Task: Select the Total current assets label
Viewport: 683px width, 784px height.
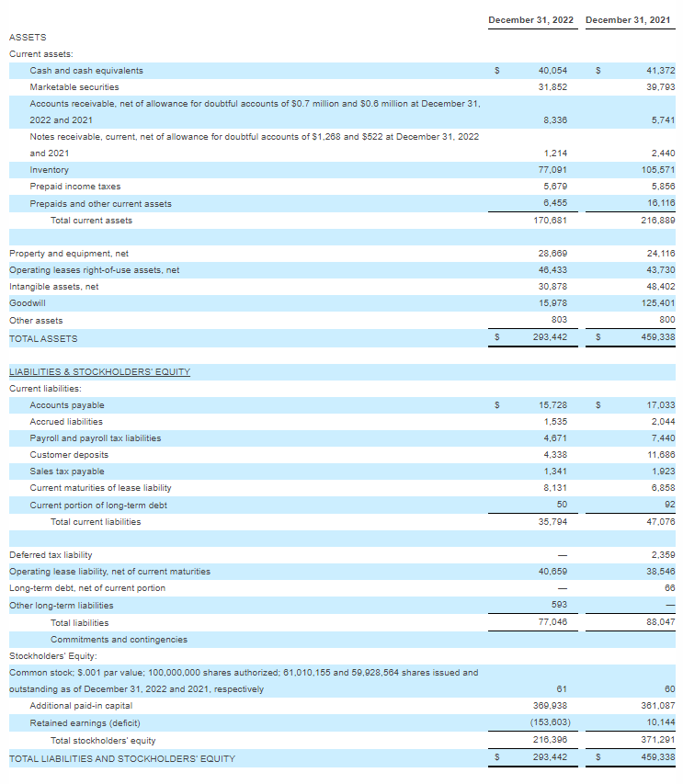Action: pyautogui.click(x=91, y=221)
